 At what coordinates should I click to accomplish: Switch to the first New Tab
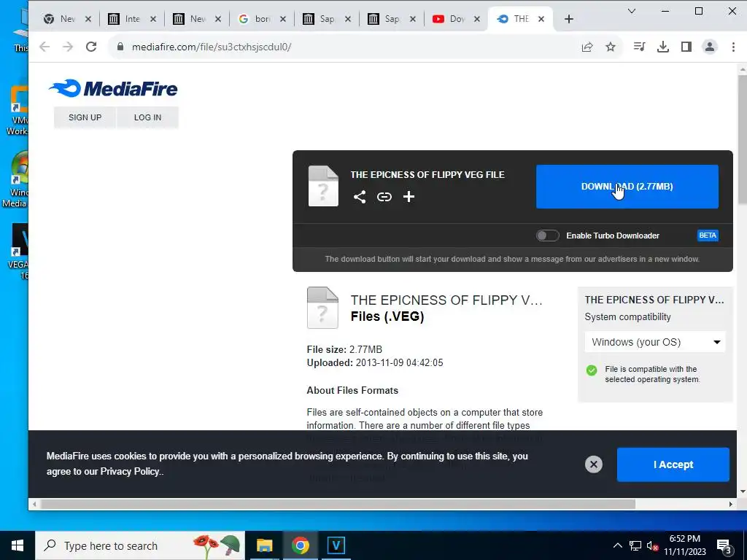pos(67,19)
